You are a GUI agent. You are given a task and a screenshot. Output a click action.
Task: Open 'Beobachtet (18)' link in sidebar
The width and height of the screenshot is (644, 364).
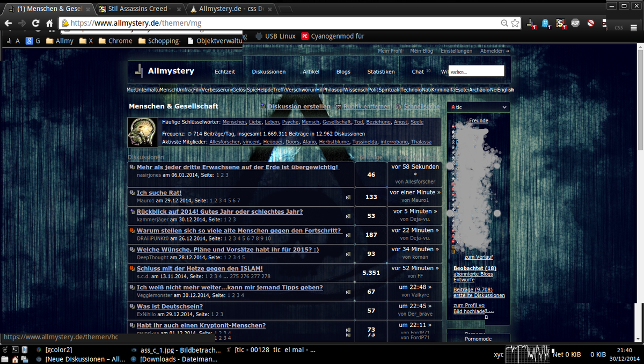pos(475,268)
